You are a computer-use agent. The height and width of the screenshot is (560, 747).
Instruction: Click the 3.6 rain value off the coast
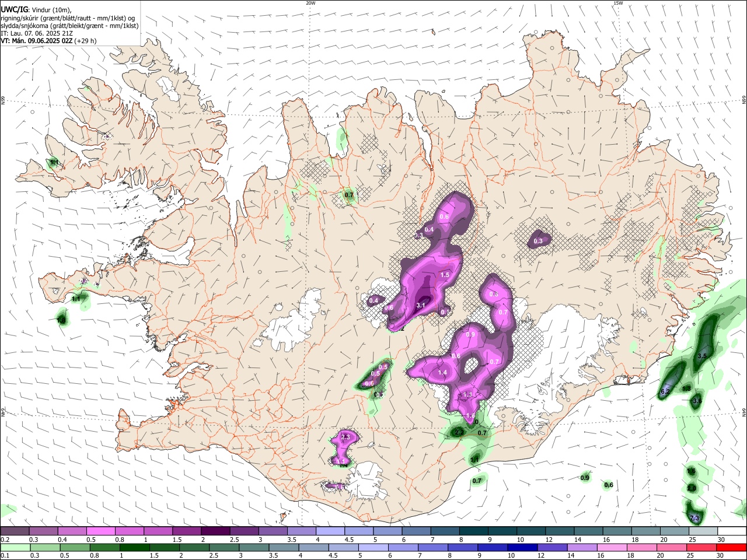697,401
